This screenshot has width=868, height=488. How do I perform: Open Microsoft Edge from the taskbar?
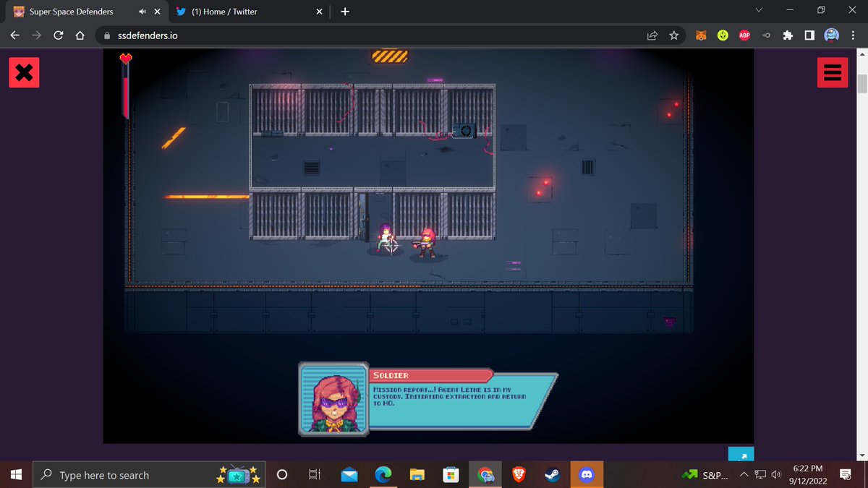point(383,475)
